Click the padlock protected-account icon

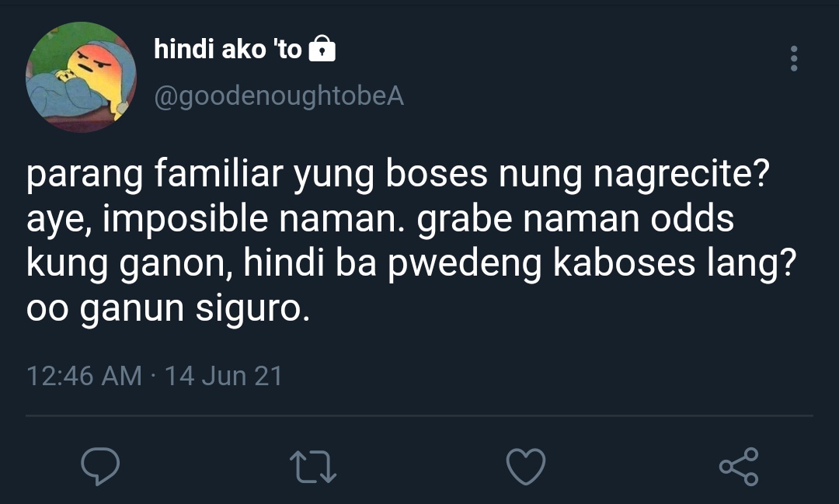[x=322, y=49]
